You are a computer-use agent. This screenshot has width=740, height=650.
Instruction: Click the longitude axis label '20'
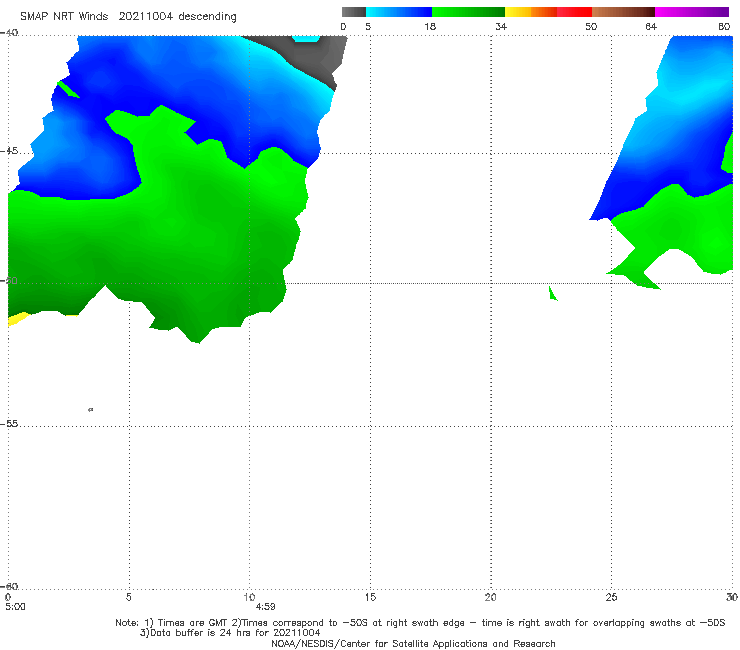(x=491, y=597)
